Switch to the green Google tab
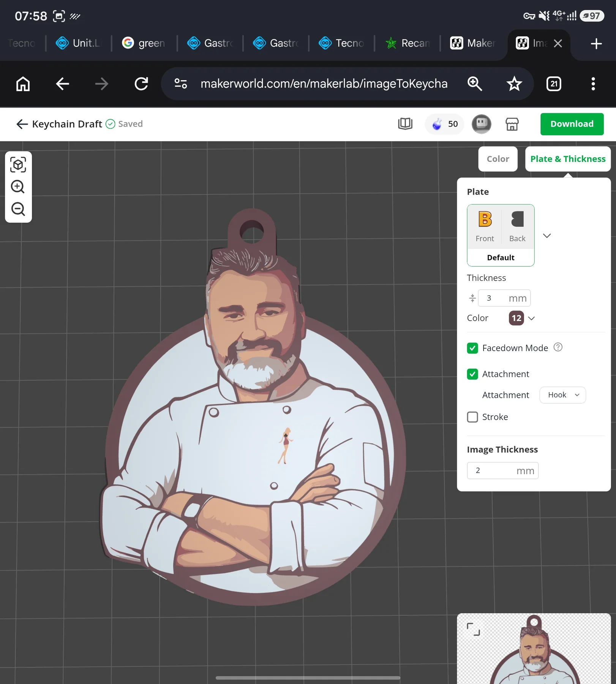Image resolution: width=616 pixels, height=684 pixels. click(144, 43)
